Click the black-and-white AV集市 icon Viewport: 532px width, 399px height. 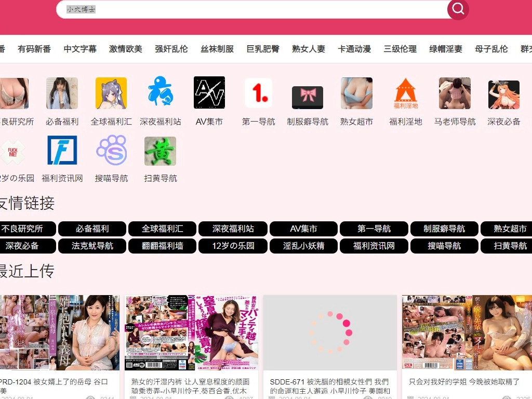click(209, 92)
